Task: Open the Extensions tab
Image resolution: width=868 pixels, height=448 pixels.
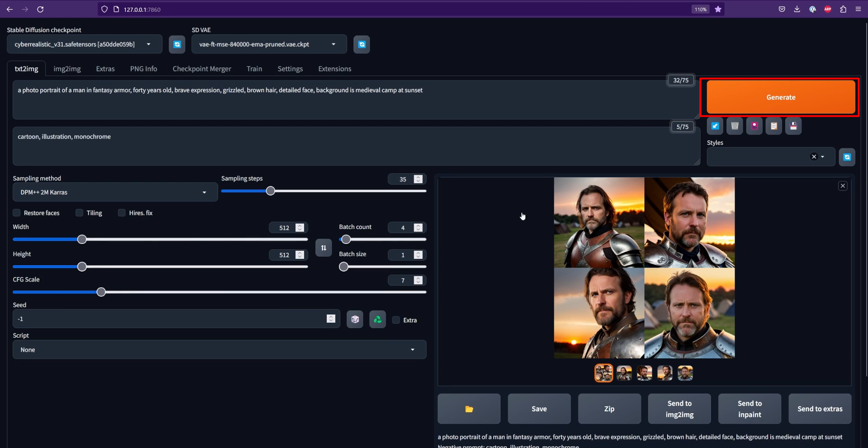Action: pyautogui.click(x=334, y=69)
